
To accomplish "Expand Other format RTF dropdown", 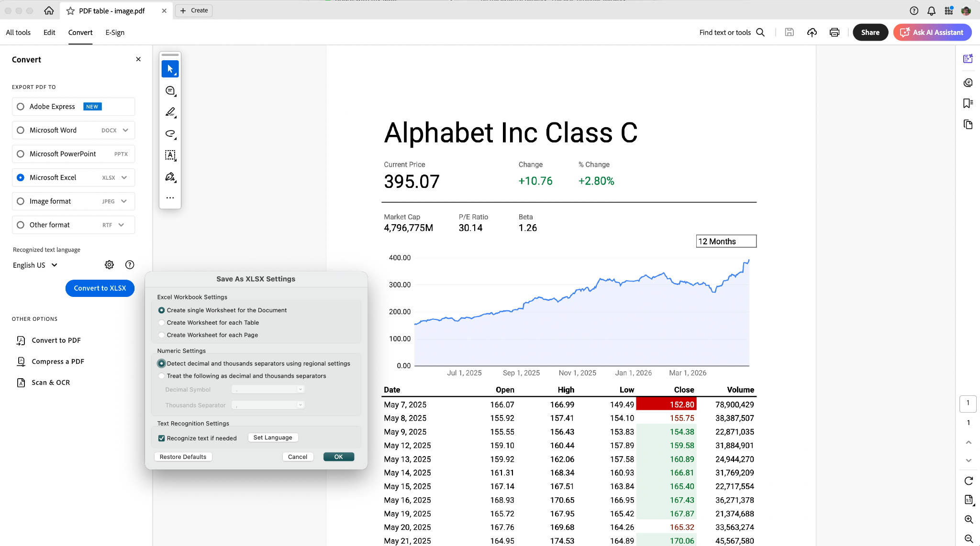I will pos(121,225).
